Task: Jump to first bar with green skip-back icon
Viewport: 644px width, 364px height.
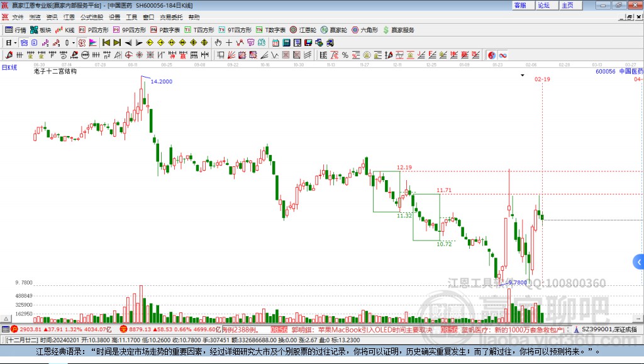Action: 106,42
